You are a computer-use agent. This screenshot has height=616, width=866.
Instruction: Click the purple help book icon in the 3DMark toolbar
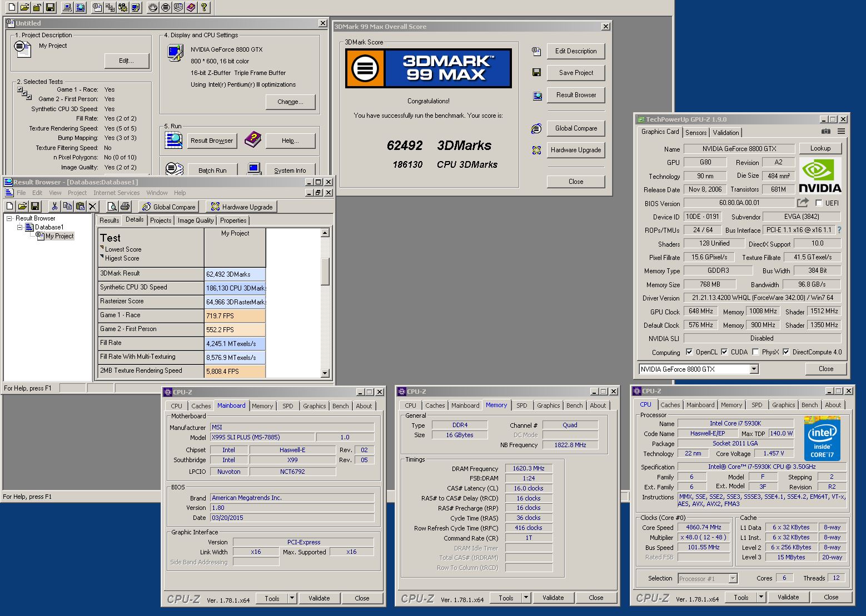pyautogui.click(x=191, y=7)
